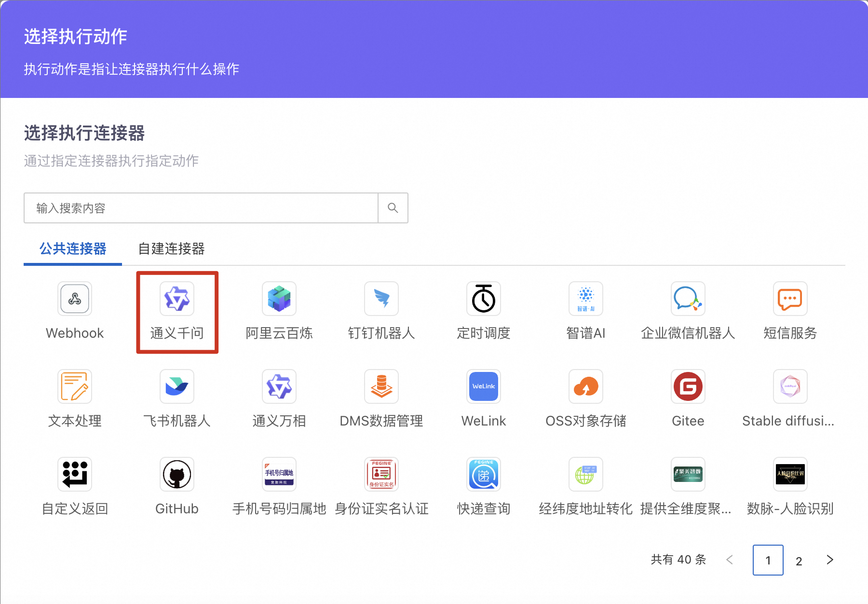Switch to the 自建连接器 tab
Screen dimensions: 868x604
pyautogui.click(x=171, y=249)
